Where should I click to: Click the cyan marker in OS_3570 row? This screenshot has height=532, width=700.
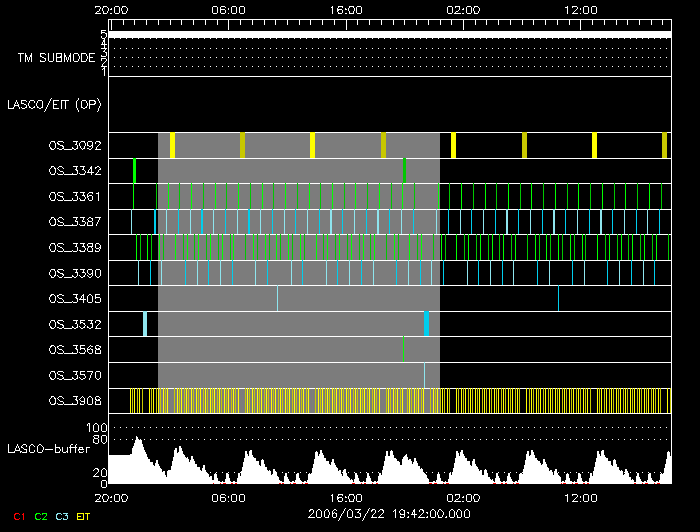click(424, 375)
